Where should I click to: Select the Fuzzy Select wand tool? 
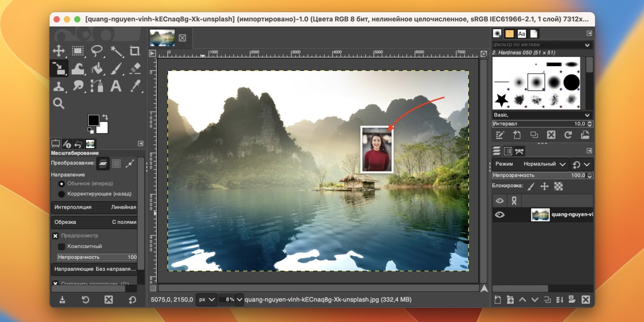tap(116, 51)
